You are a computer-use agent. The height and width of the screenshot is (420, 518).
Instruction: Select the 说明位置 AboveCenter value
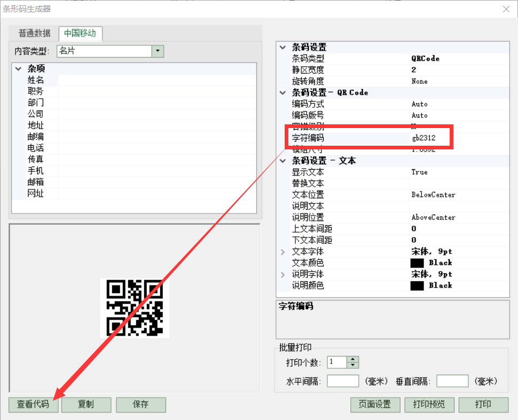pos(459,218)
